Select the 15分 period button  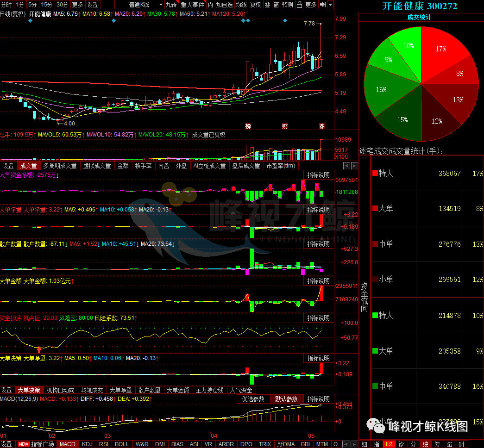click(x=47, y=5)
